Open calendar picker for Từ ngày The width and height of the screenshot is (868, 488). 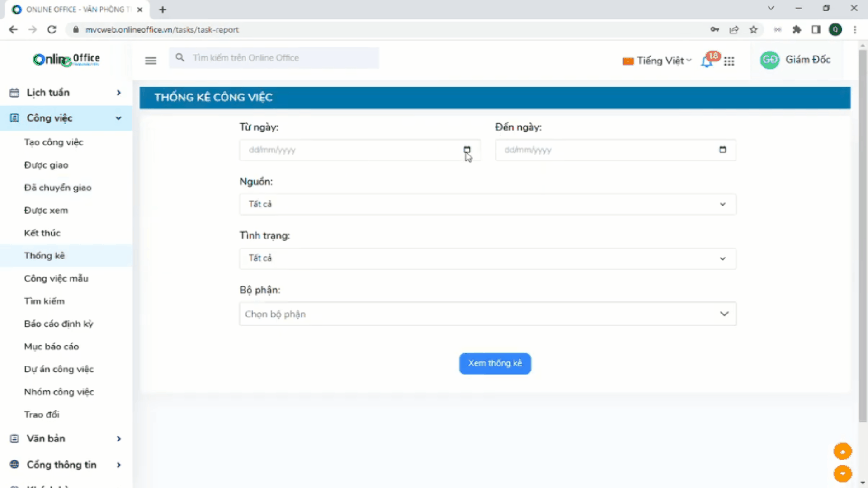coord(467,150)
